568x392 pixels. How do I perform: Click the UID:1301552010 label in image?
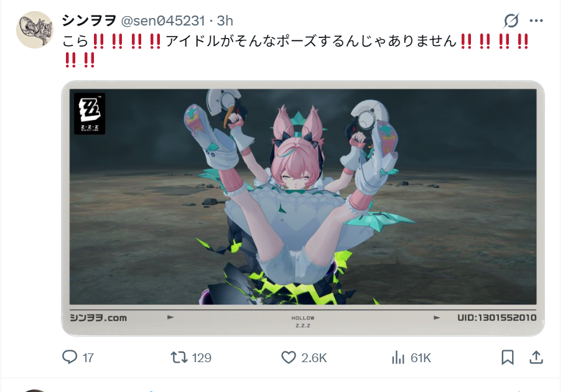pos(496,318)
